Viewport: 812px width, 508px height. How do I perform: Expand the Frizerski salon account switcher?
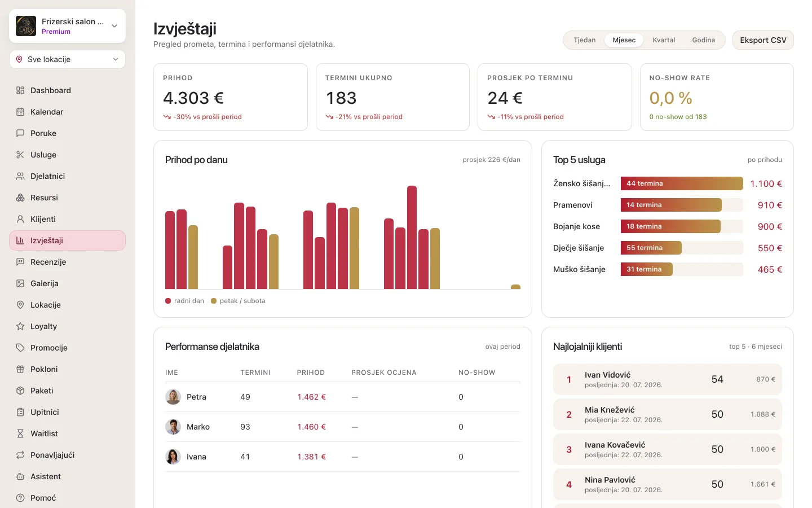tap(67, 26)
